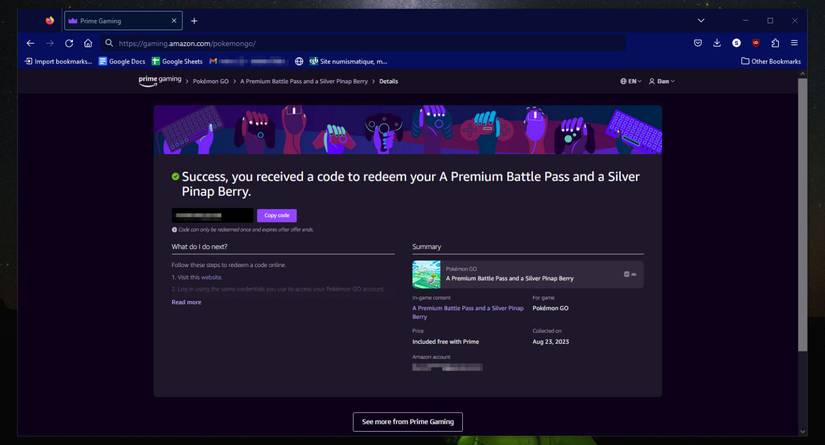The height and width of the screenshot is (445, 825).
Task: Open the EN language dropdown
Action: click(x=630, y=82)
